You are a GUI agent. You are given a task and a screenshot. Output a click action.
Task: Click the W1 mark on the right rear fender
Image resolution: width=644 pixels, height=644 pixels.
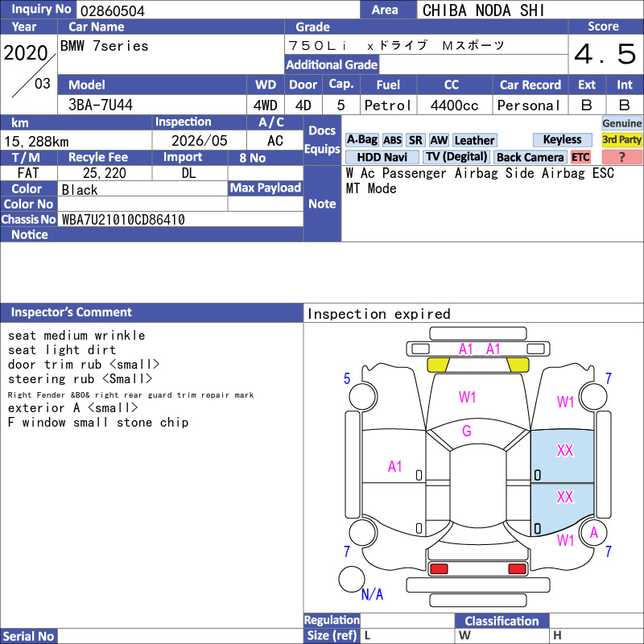565,540
